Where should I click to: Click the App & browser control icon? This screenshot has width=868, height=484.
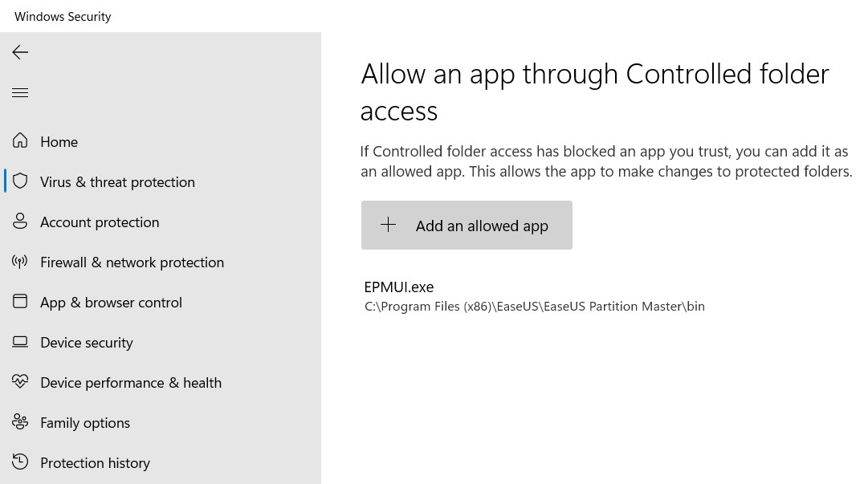pyautogui.click(x=20, y=301)
